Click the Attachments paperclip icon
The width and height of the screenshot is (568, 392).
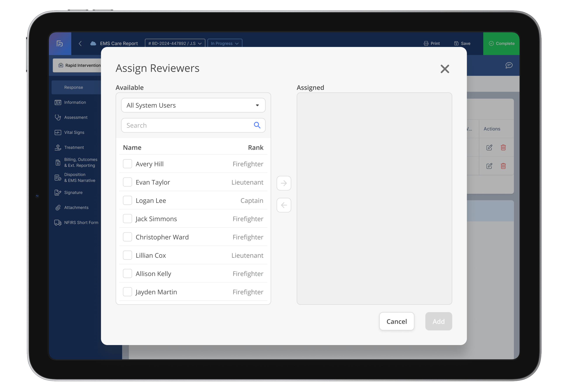pos(58,207)
